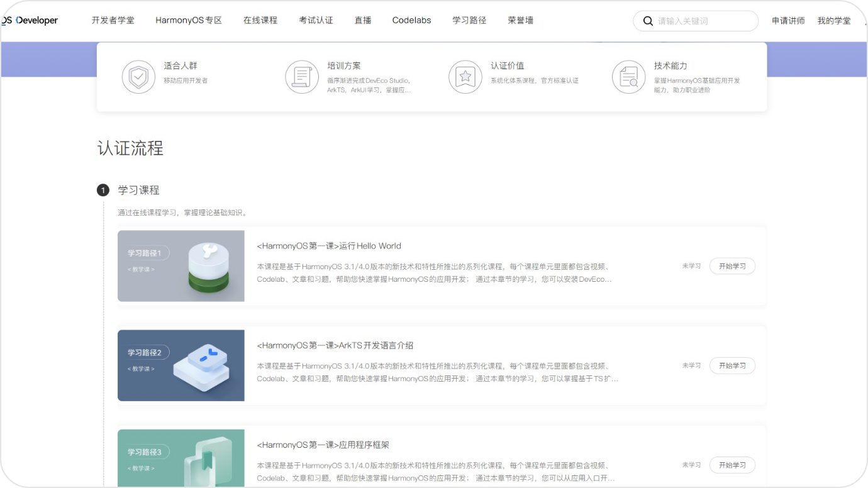
Task: Start learning the 运行Hello World course
Action: [732, 266]
